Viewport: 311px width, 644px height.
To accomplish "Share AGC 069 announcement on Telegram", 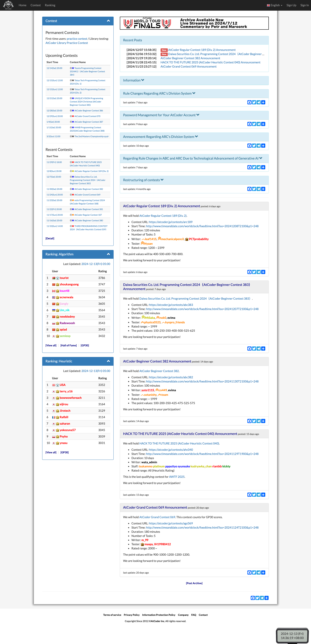I will [259, 573].
